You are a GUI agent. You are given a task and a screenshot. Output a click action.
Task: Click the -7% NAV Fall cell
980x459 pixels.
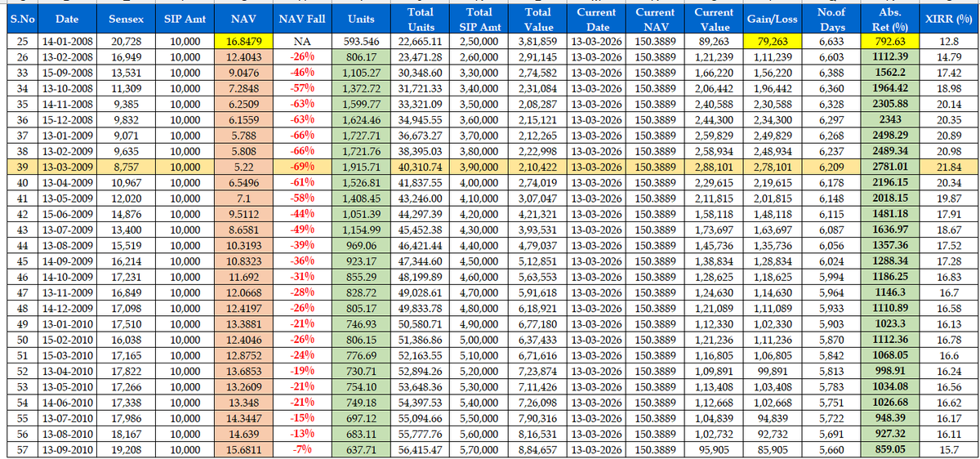(301, 448)
